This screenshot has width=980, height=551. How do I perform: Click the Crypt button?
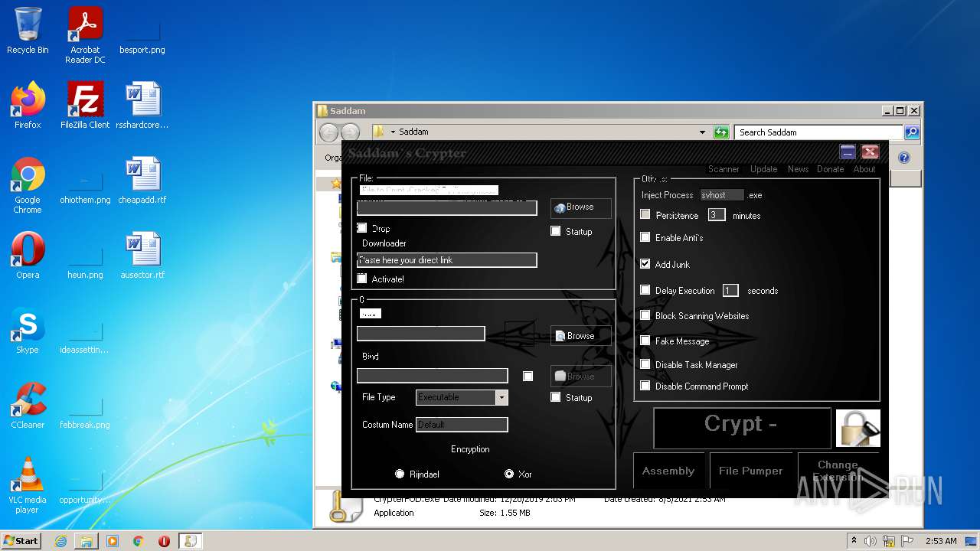pyautogui.click(x=742, y=427)
